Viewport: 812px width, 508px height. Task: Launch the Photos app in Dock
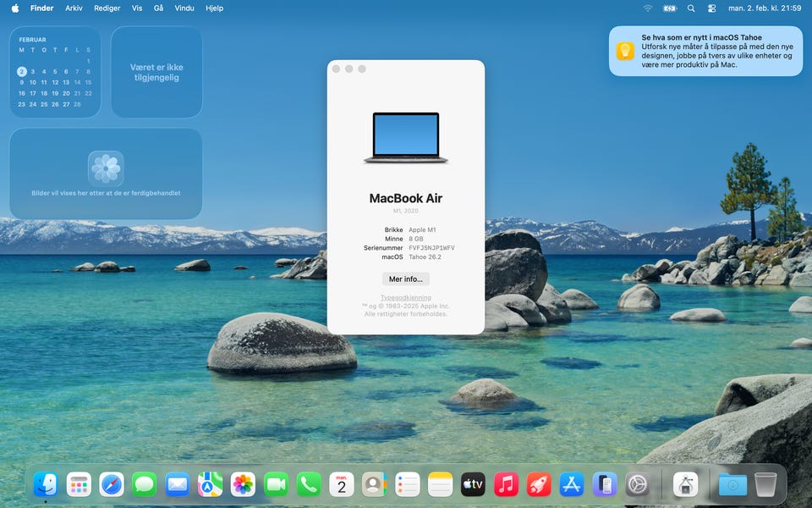pyautogui.click(x=243, y=484)
